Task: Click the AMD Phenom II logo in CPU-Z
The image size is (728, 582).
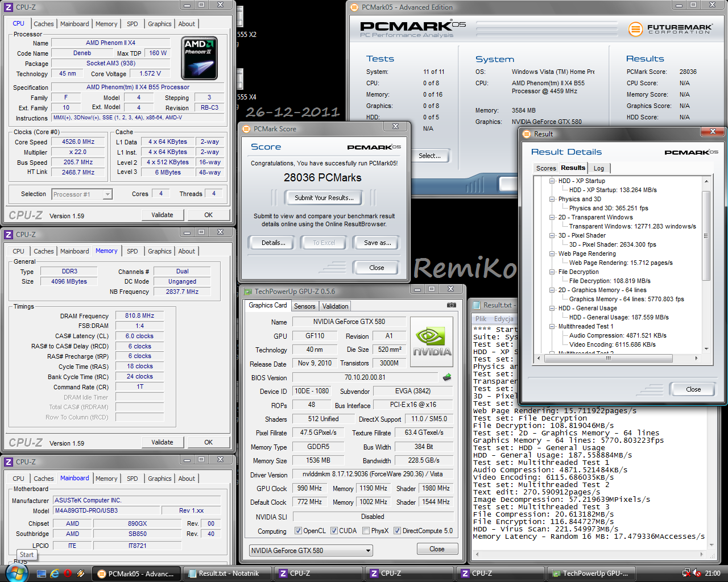Action: point(200,59)
